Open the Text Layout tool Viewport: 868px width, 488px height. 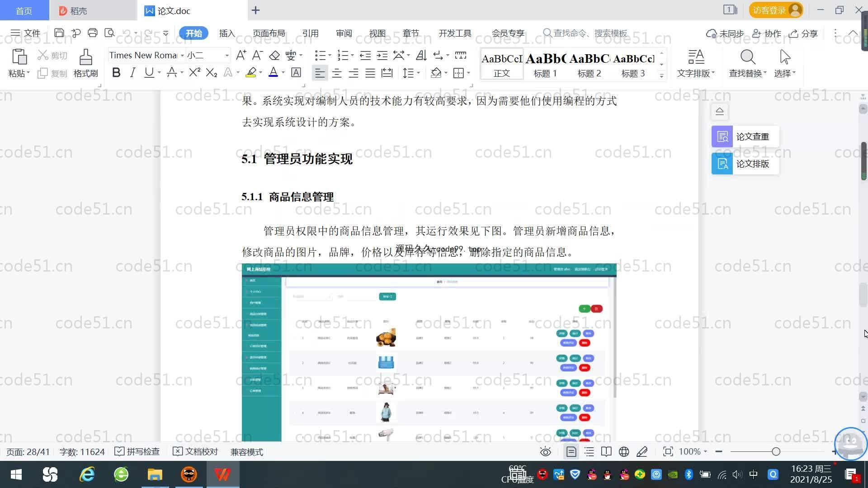click(x=696, y=63)
